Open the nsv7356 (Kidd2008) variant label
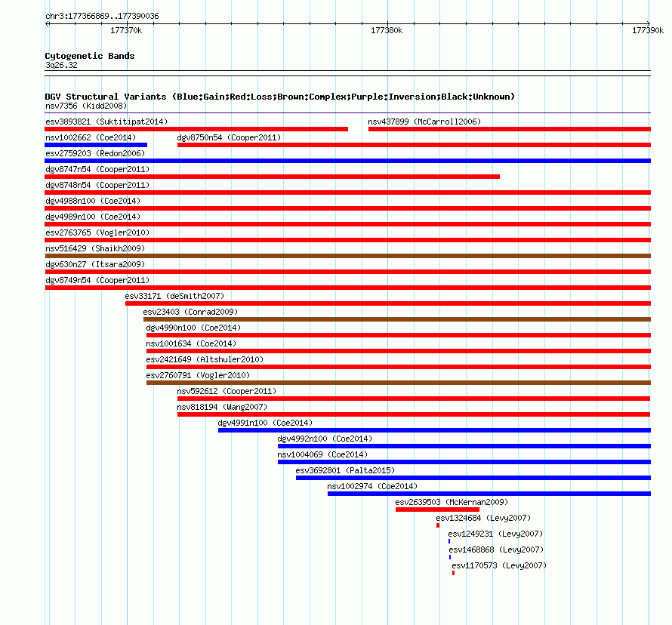The height and width of the screenshot is (625, 672). (86, 106)
